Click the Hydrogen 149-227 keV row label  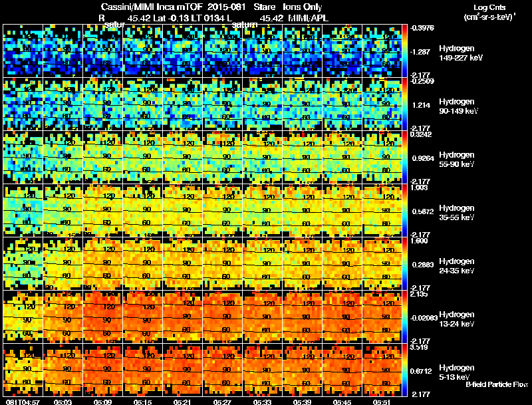[x=460, y=53]
